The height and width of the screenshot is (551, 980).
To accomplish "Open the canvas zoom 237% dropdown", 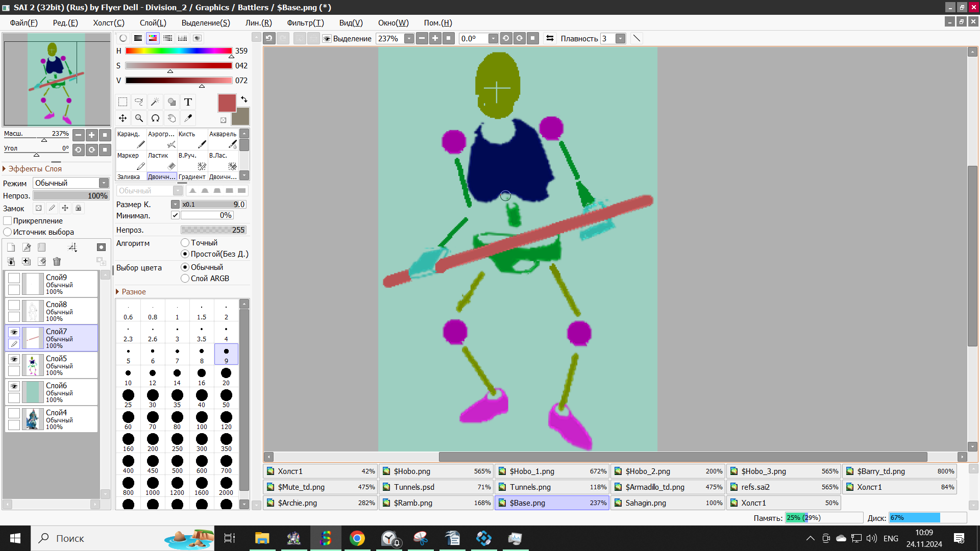I will point(409,39).
